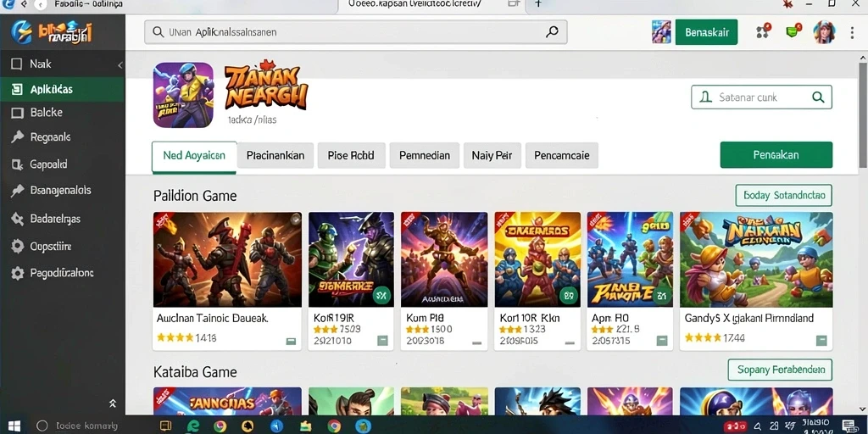Click the double-chevron arrows at sidebar bottom
Screen dimensions: 868x434
pyautogui.click(x=113, y=403)
